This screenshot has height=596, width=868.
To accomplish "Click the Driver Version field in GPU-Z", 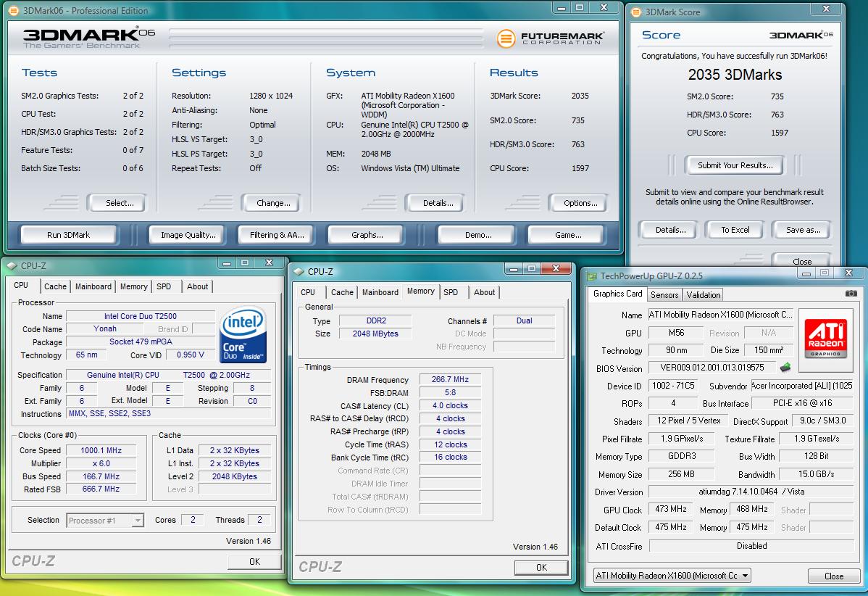I will tap(751, 492).
